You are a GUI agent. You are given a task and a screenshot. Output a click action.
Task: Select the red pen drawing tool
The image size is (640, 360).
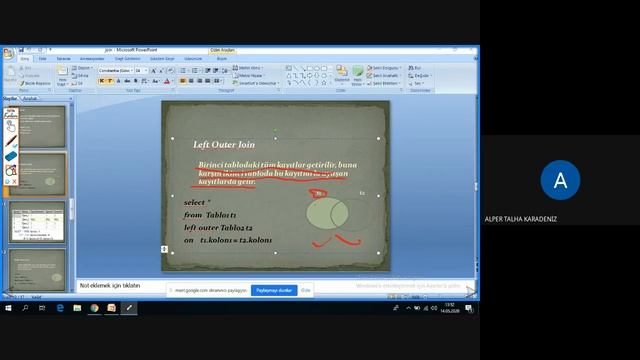[11, 142]
